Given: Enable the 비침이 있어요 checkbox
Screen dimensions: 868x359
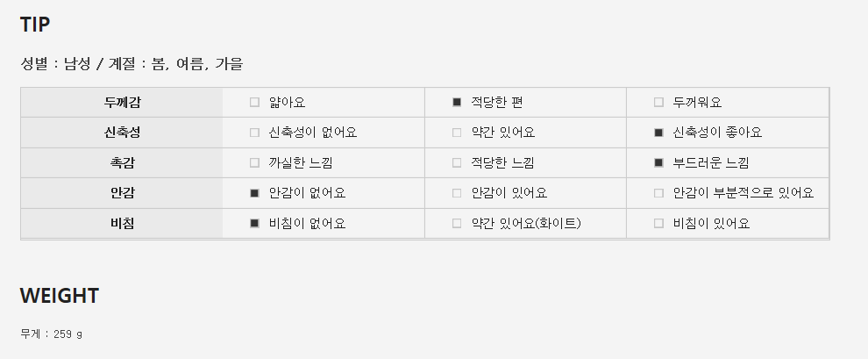Looking at the screenshot, I should [658, 223].
